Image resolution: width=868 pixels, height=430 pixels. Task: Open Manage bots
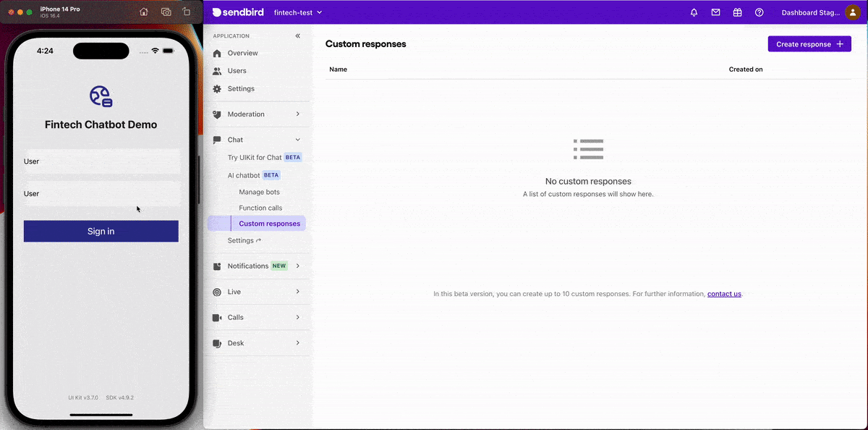point(259,193)
